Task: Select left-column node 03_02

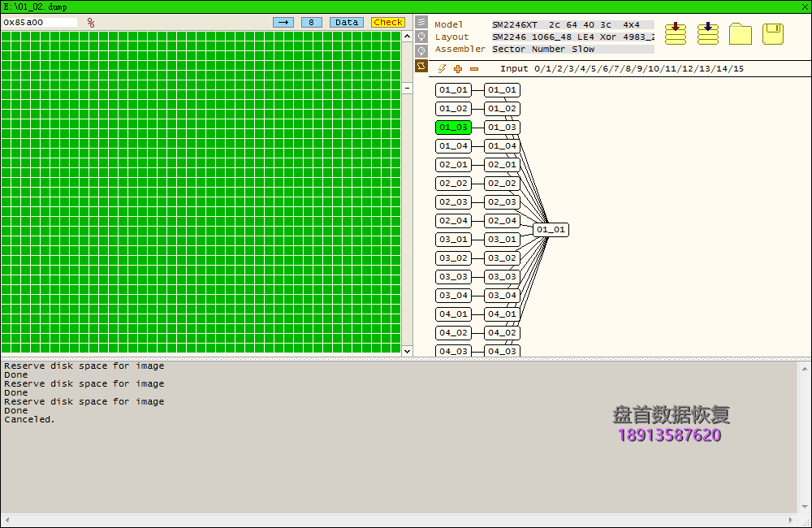Action: 453,258
